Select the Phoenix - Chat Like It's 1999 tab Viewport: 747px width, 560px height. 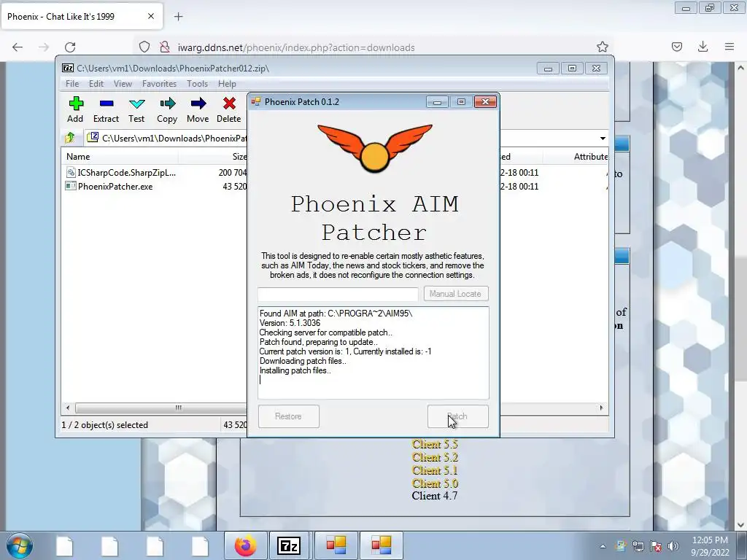coord(82,17)
